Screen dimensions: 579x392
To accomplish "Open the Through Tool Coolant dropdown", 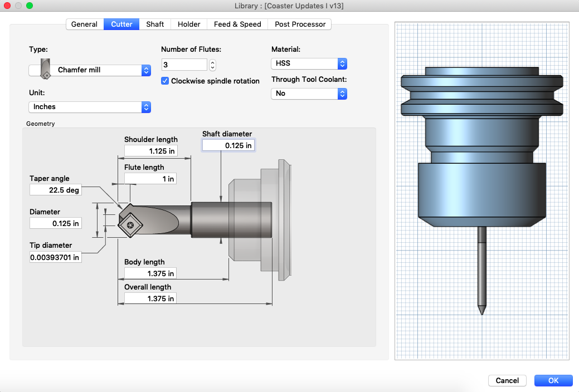I will [x=309, y=94].
